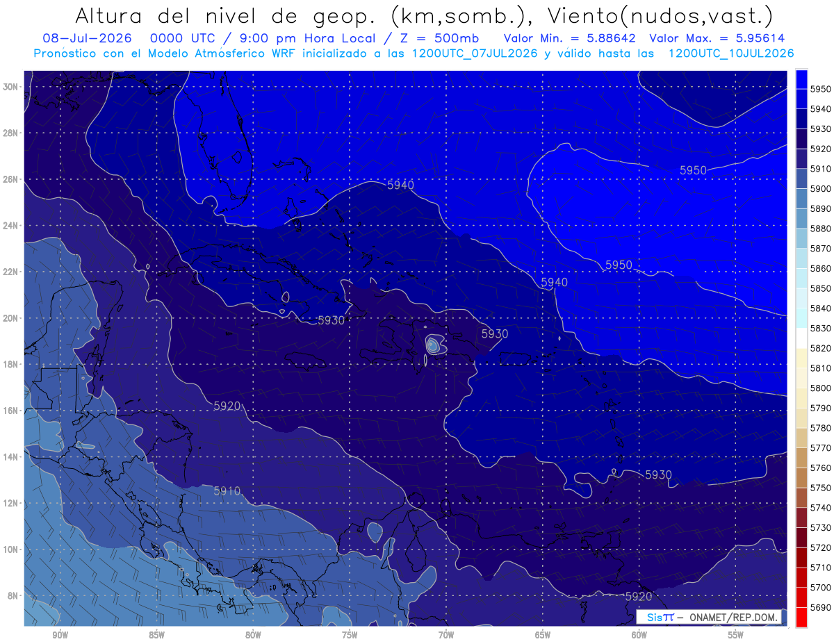834x644 pixels.
Task: Click the 5900 value on the color scale
Action: coord(821,189)
